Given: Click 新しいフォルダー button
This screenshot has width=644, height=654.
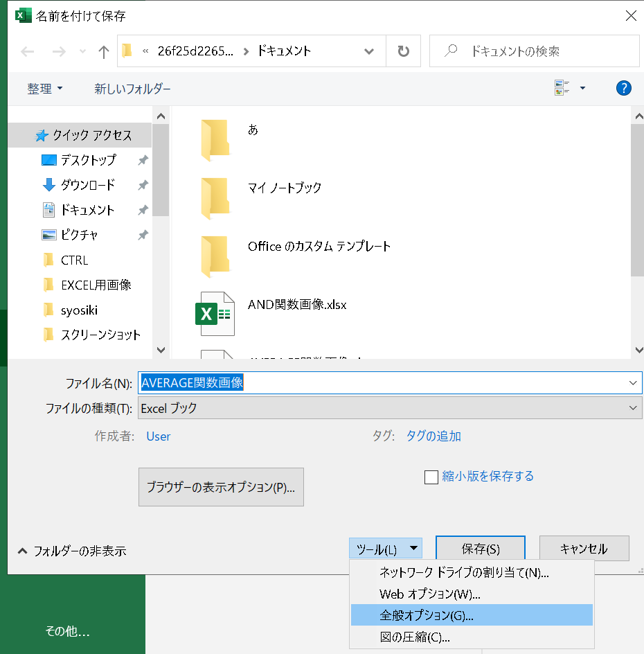Looking at the screenshot, I should point(132,89).
